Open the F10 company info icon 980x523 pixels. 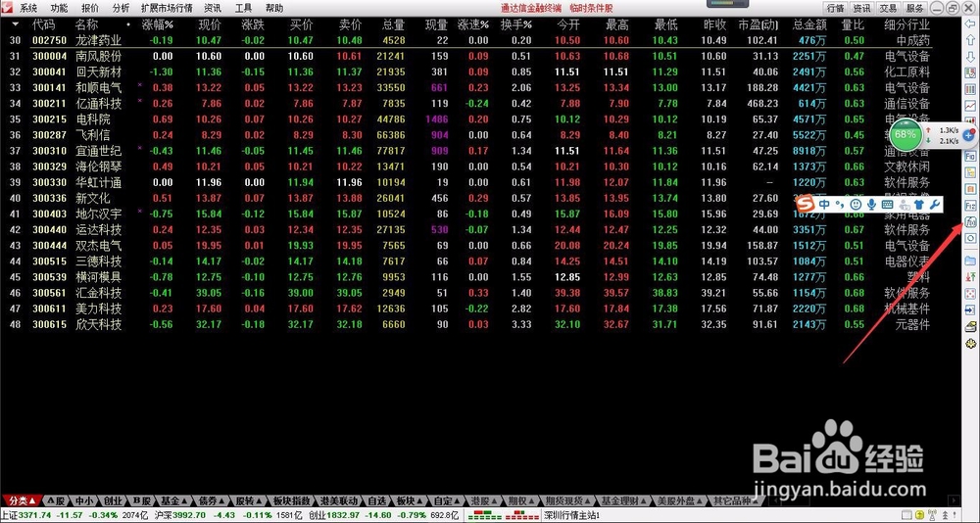tap(970, 156)
